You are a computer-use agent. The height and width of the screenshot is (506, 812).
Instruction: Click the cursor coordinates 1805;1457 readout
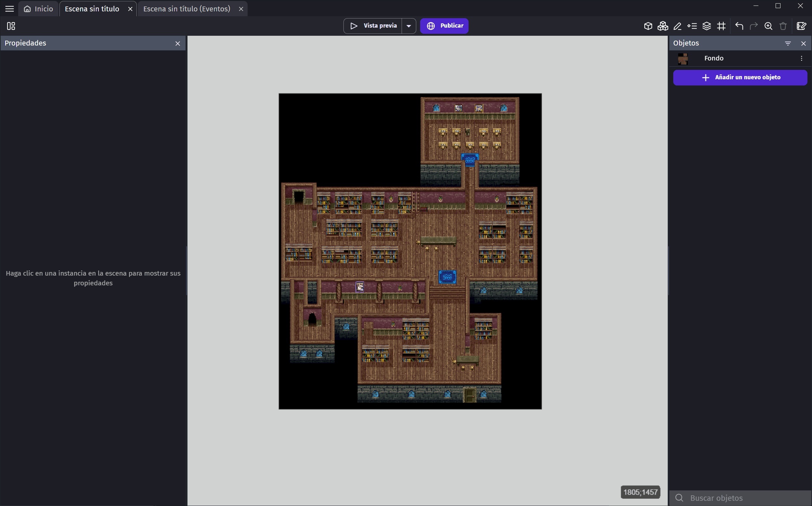(640, 492)
